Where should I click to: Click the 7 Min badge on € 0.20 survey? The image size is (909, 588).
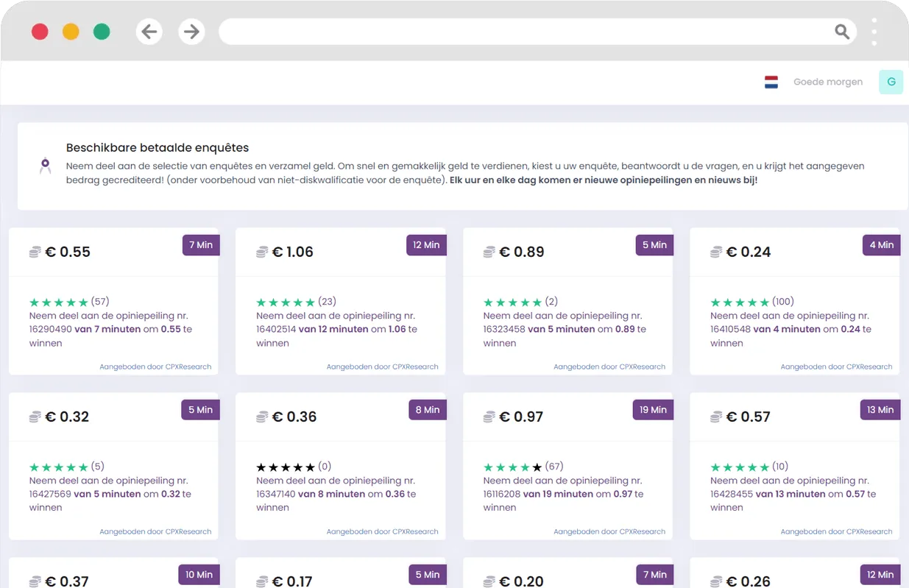[x=654, y=574]
